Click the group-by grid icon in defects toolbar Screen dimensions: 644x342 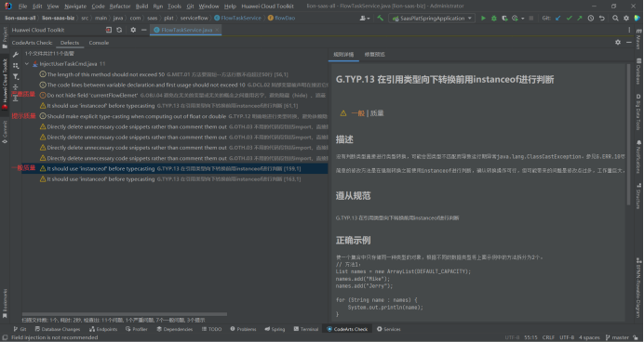point(16,66)
